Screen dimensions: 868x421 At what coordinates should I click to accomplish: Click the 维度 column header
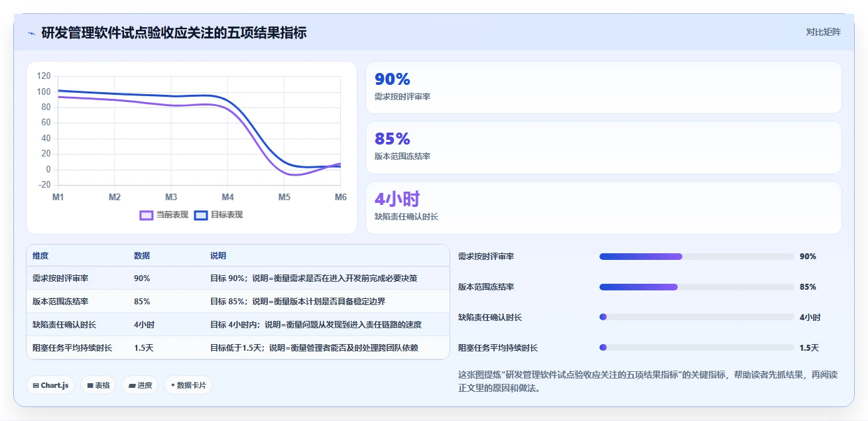coord(40,256)
